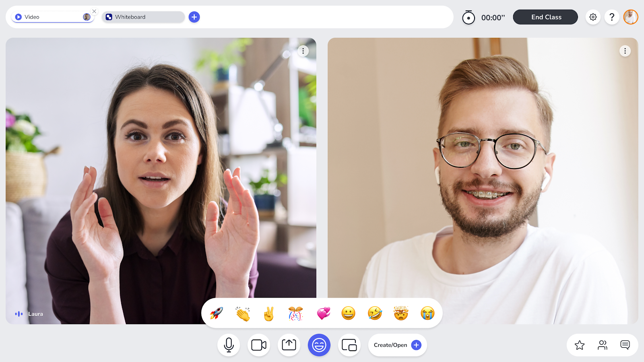The width and height of the screenshot is (644, 362).
Task: Send the crying face reaction
Action: pos(427,313)
